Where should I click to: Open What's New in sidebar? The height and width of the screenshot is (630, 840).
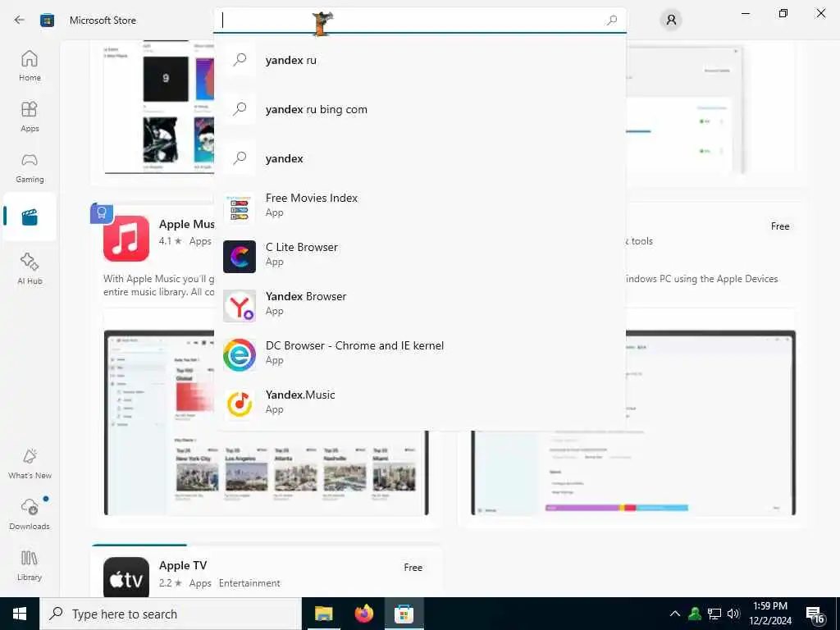click(30, 463)
